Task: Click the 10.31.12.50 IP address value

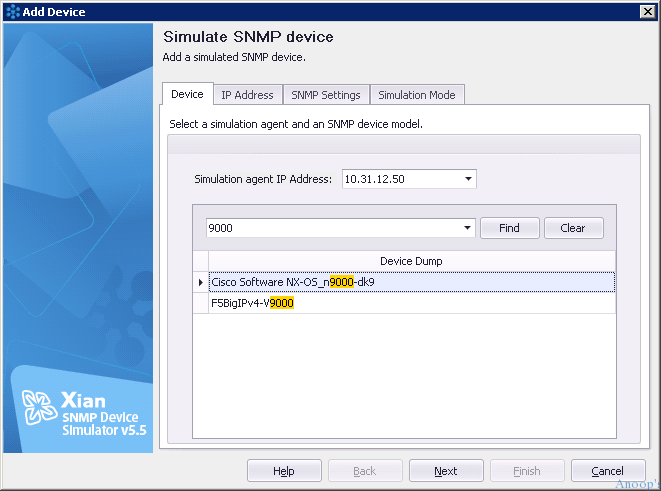Action: [x=374, y=179]
